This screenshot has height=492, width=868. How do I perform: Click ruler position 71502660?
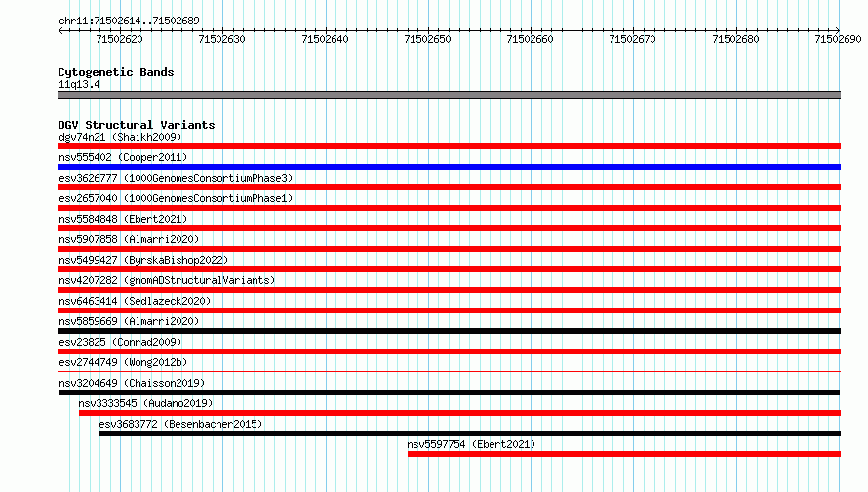(x=530, y=39)
